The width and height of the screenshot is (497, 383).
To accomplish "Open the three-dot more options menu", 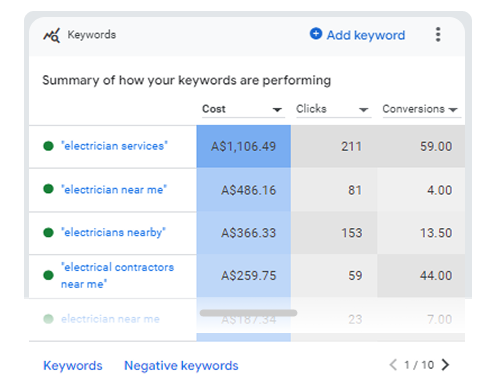I will click(x=438, y=35).
